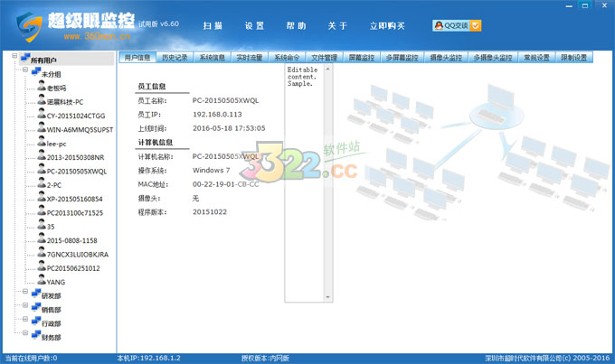Viewport: 615px width, 364px height.
Task: Click the 行政部 group computers icon
Action: coord(36,322)
